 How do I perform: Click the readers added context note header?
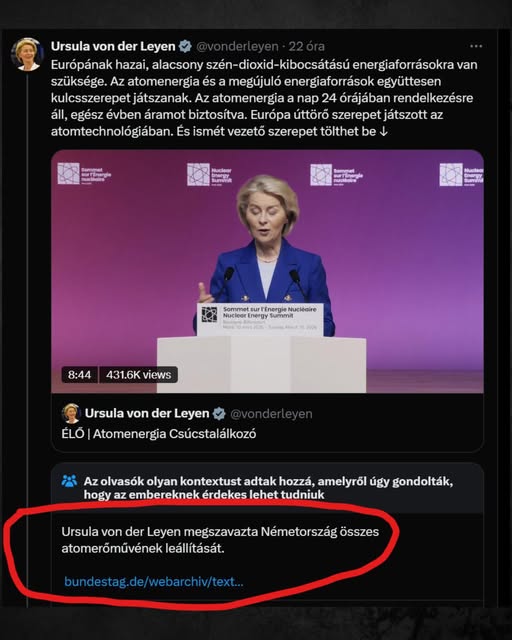(268, 488)
